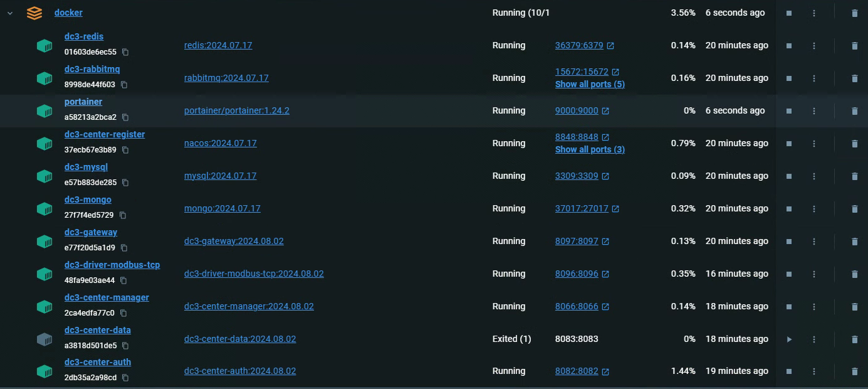Viewport: 868px width, 389px height.
Task: Open the nacos:2024.07.17 image link
Action: [x=220, y=143]
